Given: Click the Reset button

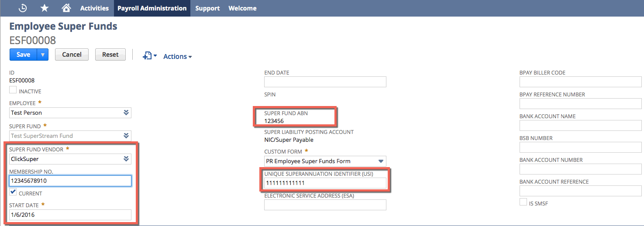Looking at the screenshot, I should click(110, 55).
